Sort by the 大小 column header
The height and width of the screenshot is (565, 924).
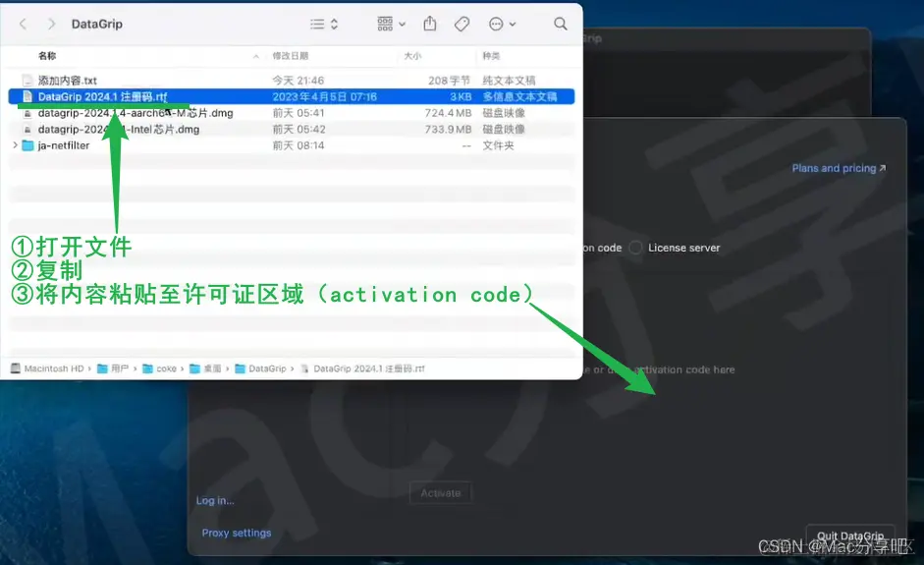412,55
